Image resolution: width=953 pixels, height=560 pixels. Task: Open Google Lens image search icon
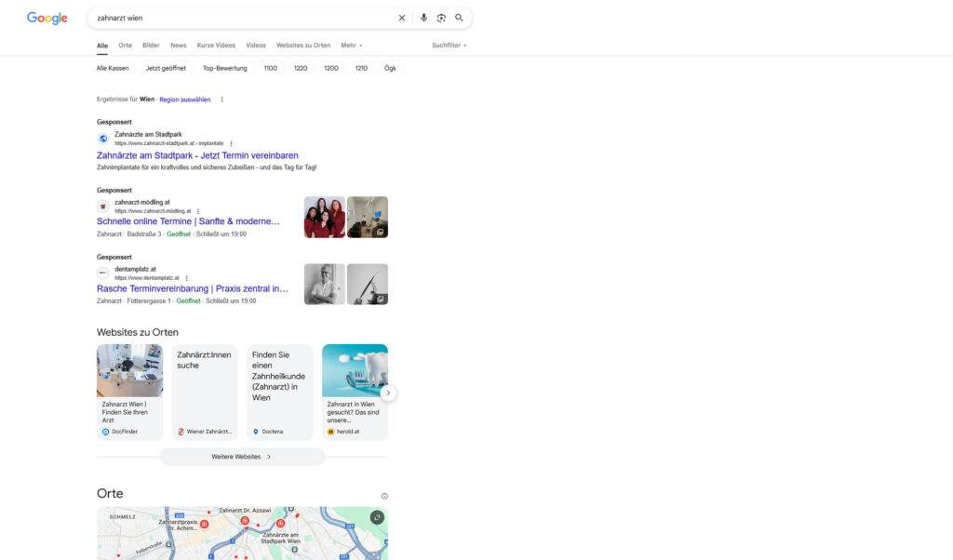[441, 19]
